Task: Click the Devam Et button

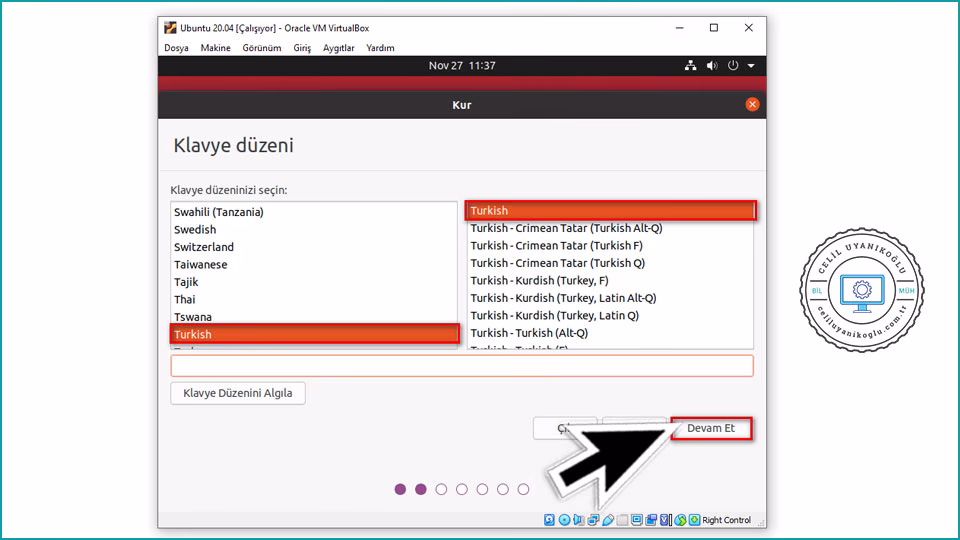Action: coord(711,428)
